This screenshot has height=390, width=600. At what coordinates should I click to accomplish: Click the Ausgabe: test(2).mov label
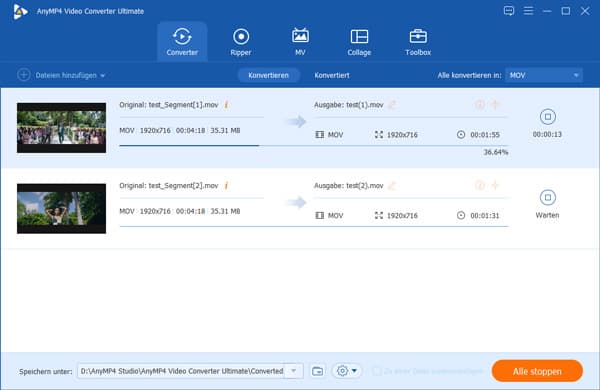349,186
